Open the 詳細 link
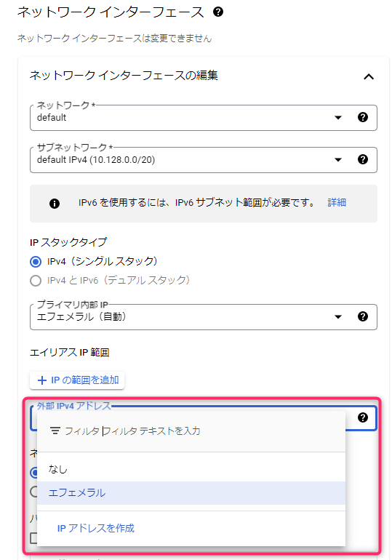The height and width of the screenshot is (560, 392). 337,202
